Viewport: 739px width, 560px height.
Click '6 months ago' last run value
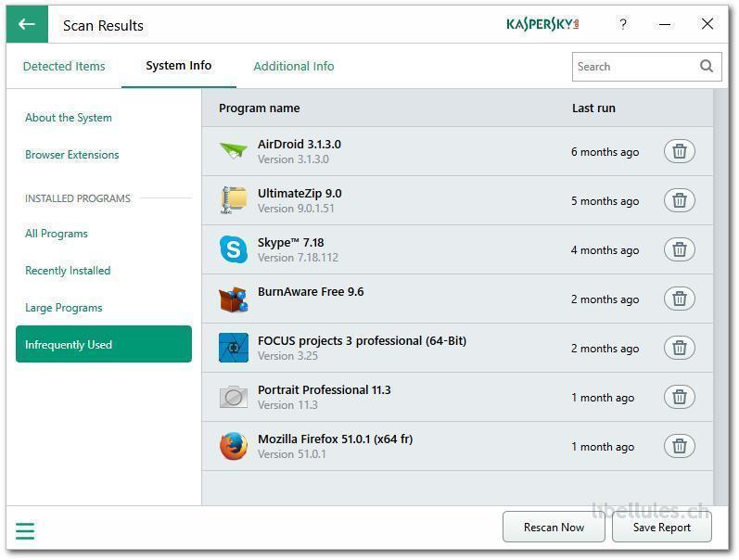click(605, 152)
